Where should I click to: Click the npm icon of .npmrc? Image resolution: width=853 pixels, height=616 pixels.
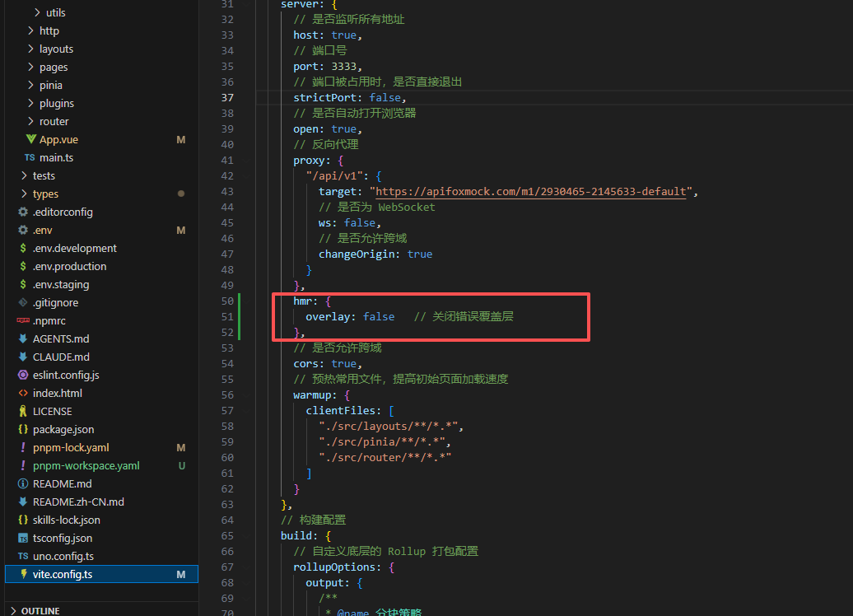(x=23, y=320)
